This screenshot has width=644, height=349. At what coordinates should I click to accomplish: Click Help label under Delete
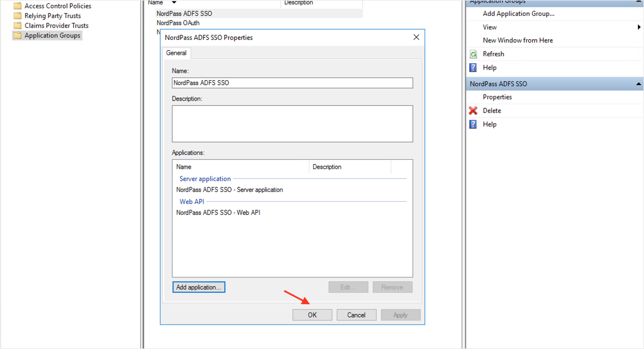point(490,124)
